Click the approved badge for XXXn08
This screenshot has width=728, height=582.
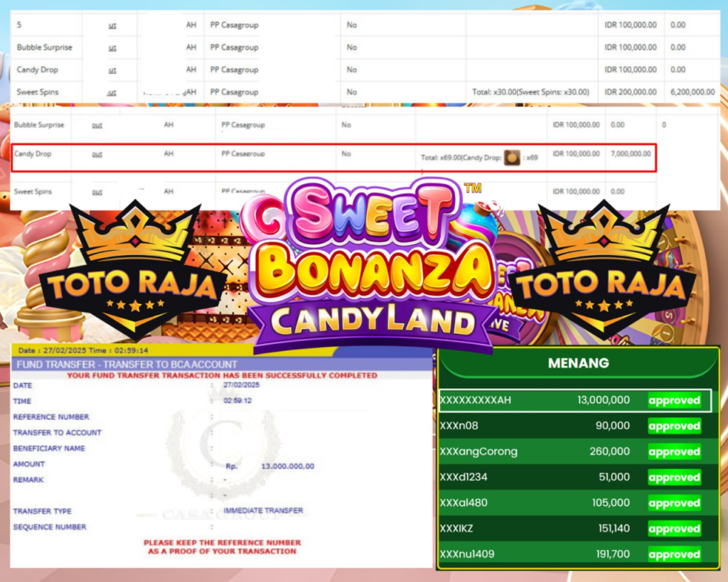click(x=674, y=426)
